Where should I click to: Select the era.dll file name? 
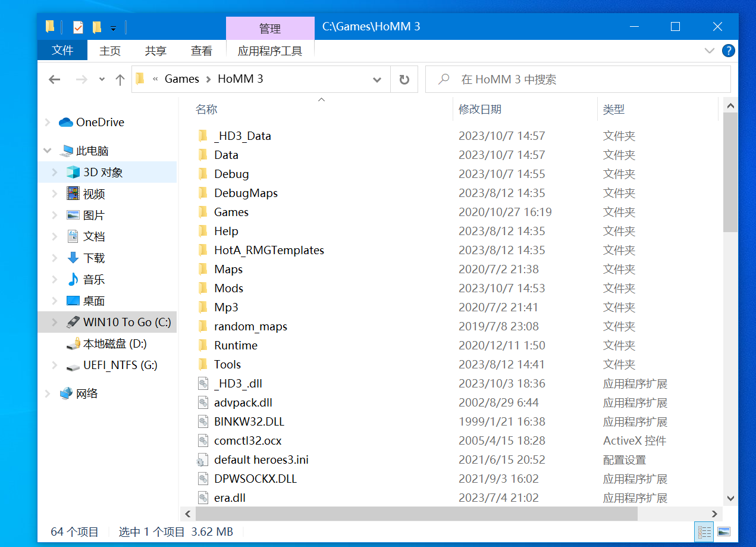click(230, 498)
